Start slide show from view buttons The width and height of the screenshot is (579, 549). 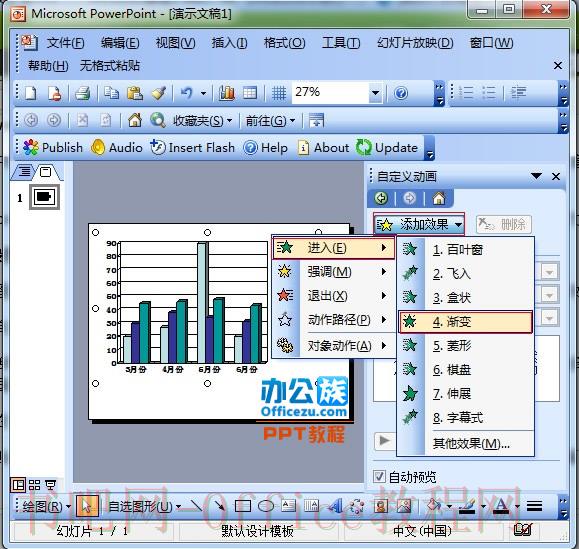tap(51, 485)
